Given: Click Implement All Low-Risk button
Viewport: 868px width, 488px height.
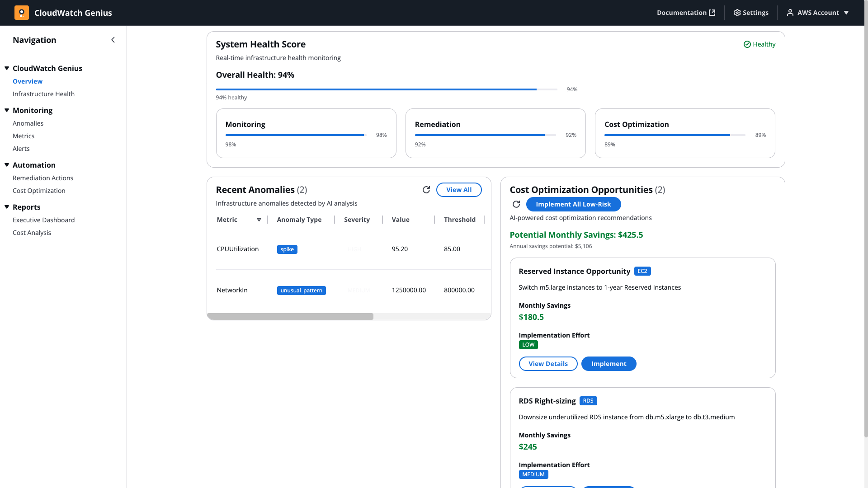Looking at the screenshot, I should click(573, 204).
